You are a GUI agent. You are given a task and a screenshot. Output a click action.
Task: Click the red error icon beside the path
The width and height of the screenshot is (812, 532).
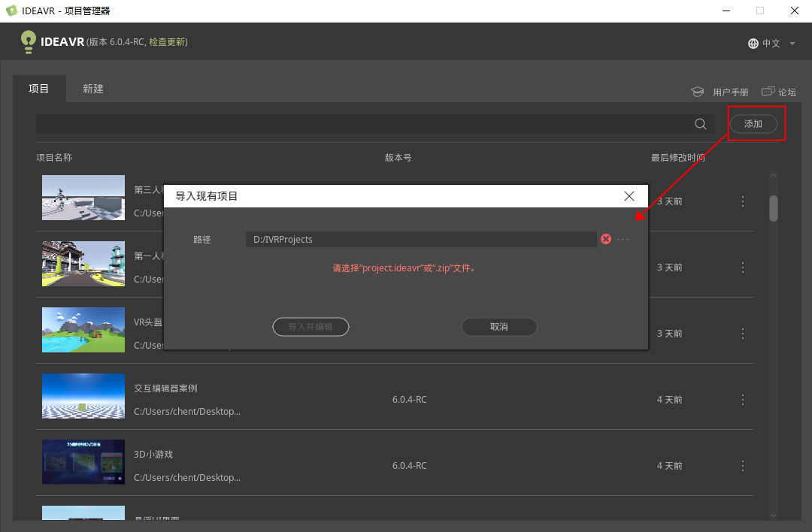[606, 238]
